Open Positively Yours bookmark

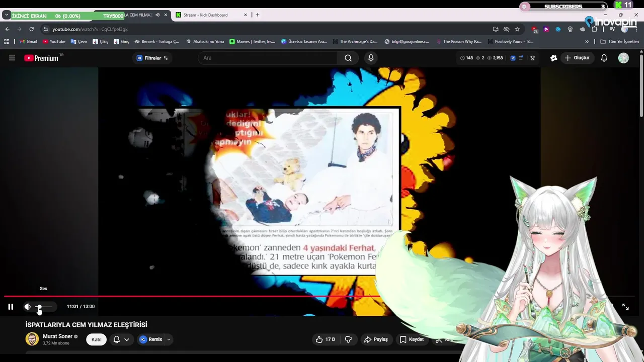[x=510, y=42]
